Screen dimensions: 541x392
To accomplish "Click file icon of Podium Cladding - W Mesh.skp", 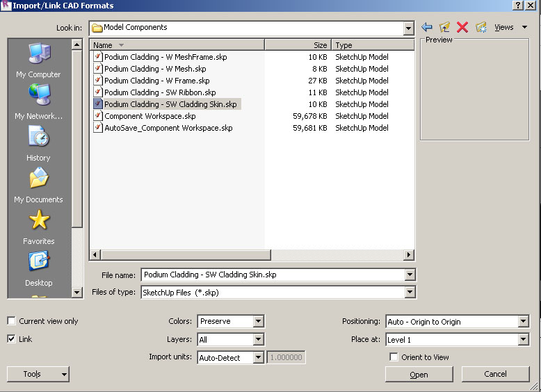I will point(98,68).
